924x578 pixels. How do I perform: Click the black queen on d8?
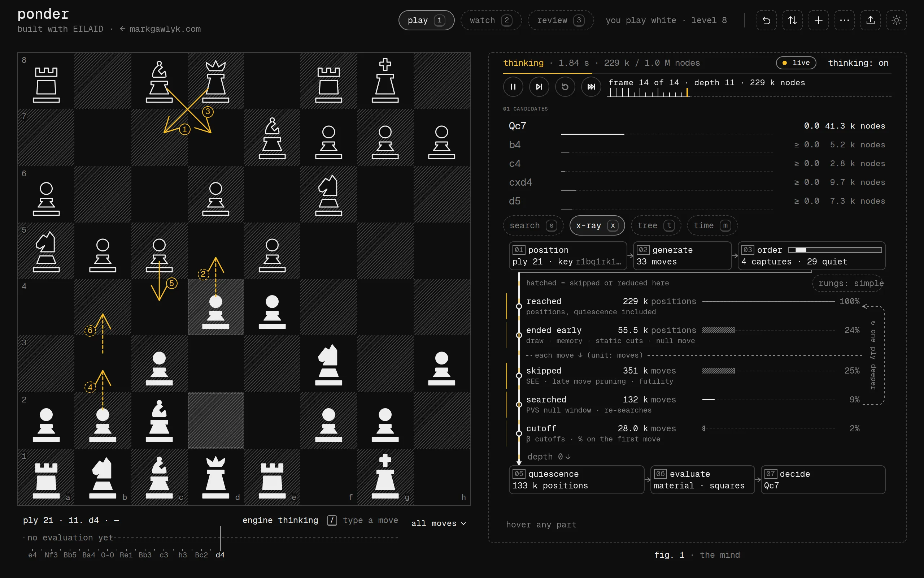tap(216, 81)
